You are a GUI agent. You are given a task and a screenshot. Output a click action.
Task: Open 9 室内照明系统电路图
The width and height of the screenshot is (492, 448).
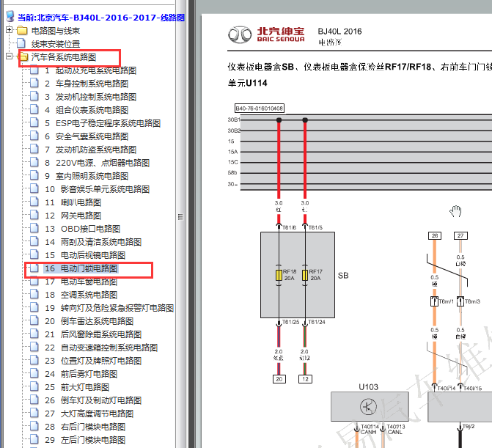pyautogui.click(x=87, y=176)
